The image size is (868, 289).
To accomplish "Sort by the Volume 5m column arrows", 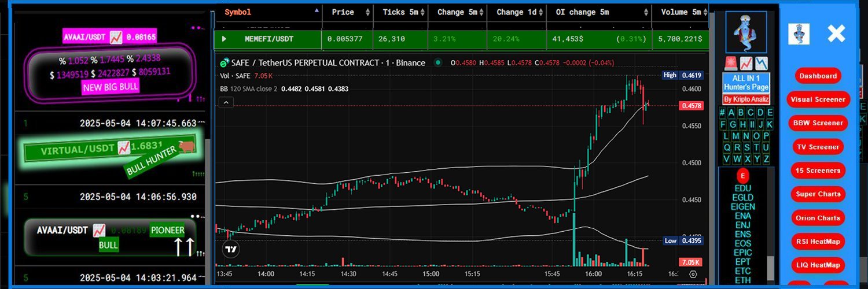I will click(706, 12).
